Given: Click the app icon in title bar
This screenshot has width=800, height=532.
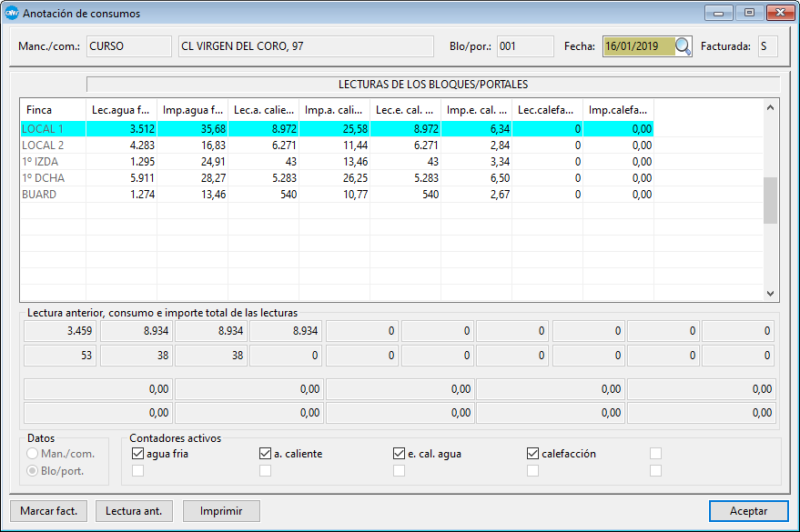Looking at the screenshot, I should 12,14.
